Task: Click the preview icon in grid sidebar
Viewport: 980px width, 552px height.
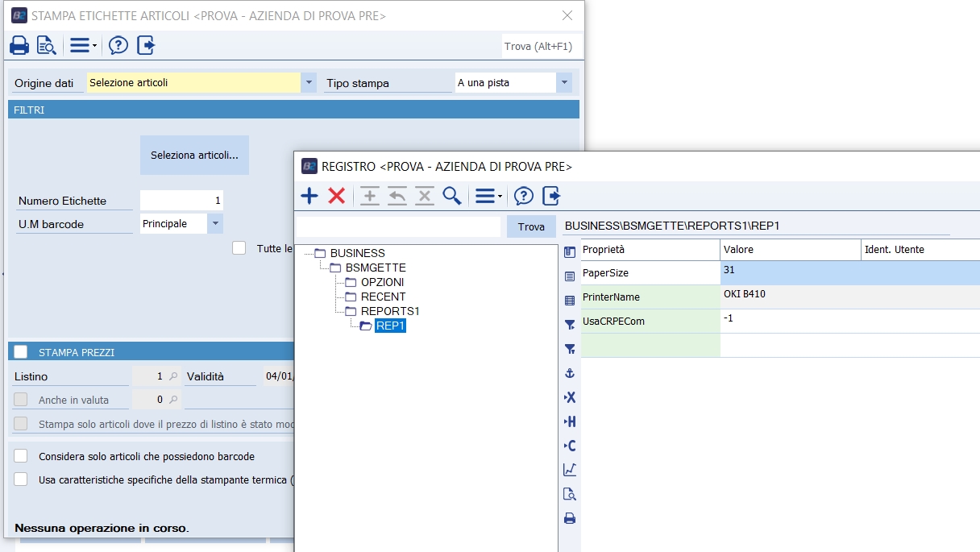Action: [570, 494]
